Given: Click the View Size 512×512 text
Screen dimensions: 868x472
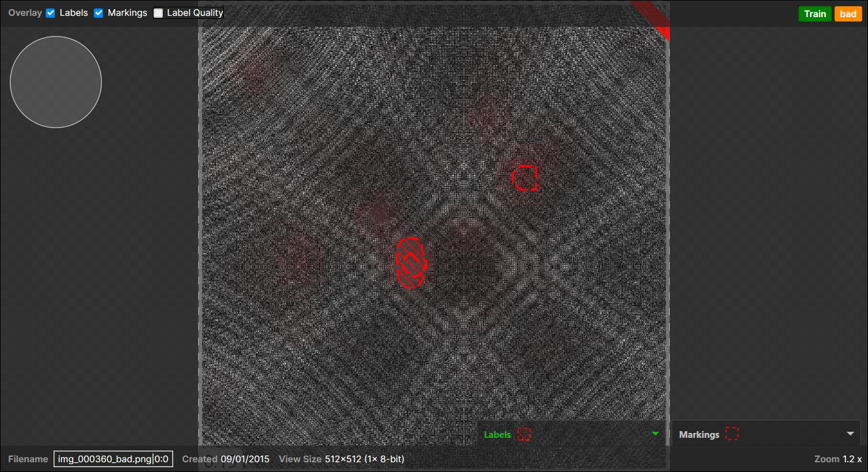Looking at the screenshot, I should point(364,459).
